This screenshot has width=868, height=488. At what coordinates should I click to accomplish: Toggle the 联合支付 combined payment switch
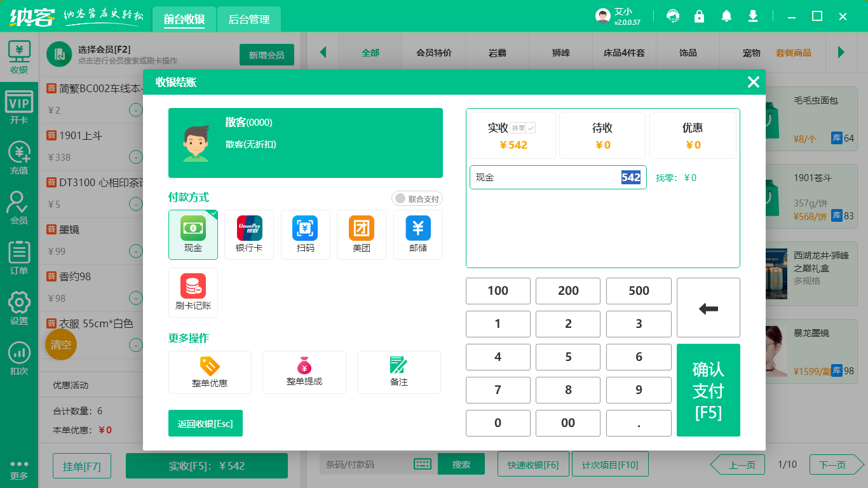tap(418, 198)
